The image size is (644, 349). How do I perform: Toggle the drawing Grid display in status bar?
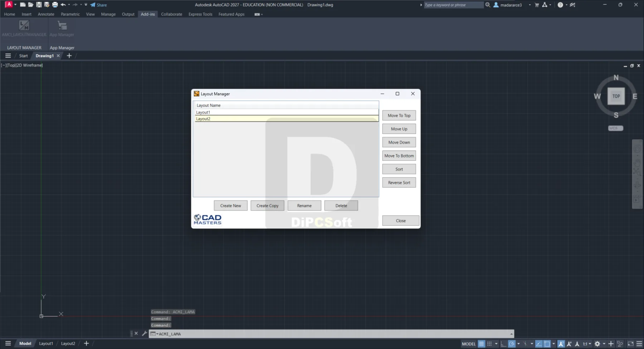tap(481, 344)
